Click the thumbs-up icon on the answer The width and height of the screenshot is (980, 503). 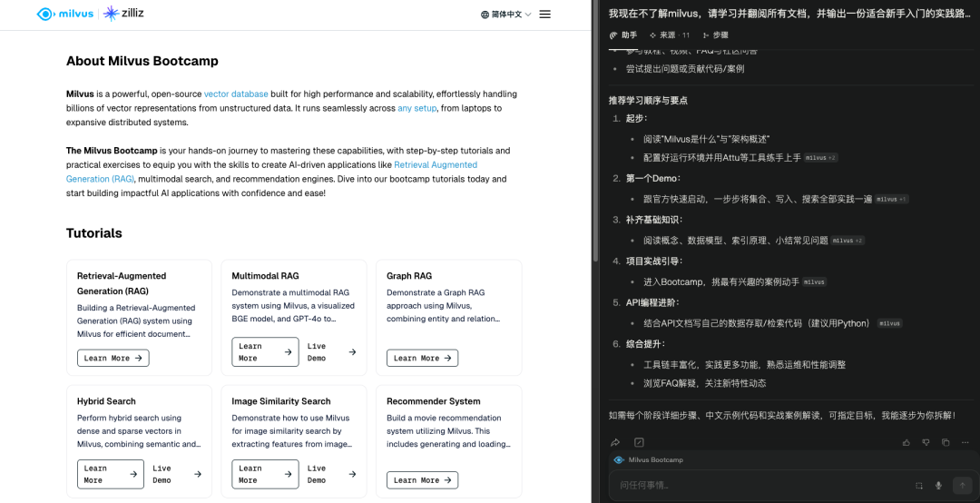[906, 442]
